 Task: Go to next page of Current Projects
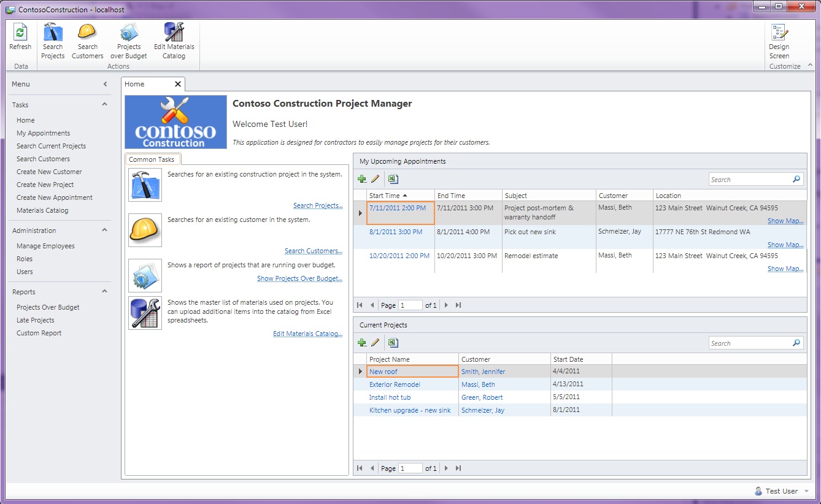click(446, 468)
